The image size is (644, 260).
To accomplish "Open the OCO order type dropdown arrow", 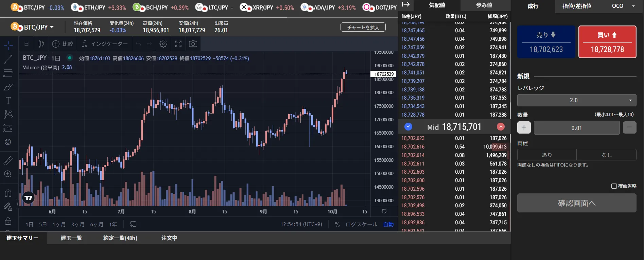I will (633, 6).
